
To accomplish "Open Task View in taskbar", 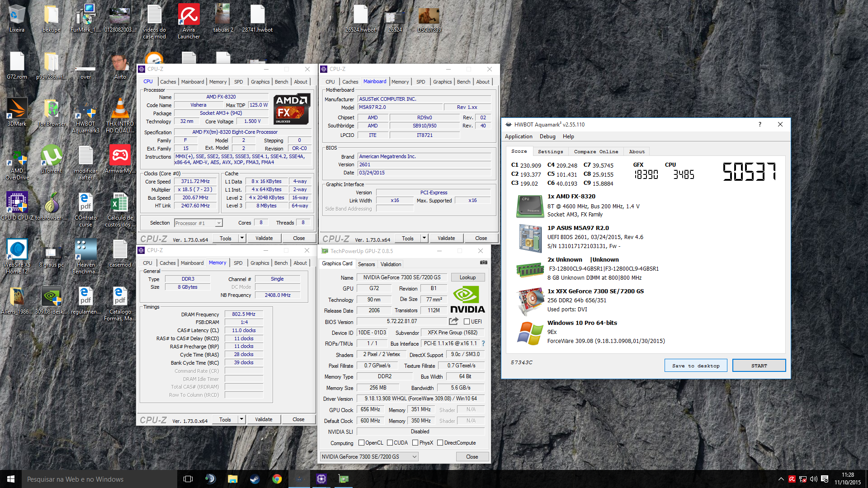I will [x=188, y=479].
